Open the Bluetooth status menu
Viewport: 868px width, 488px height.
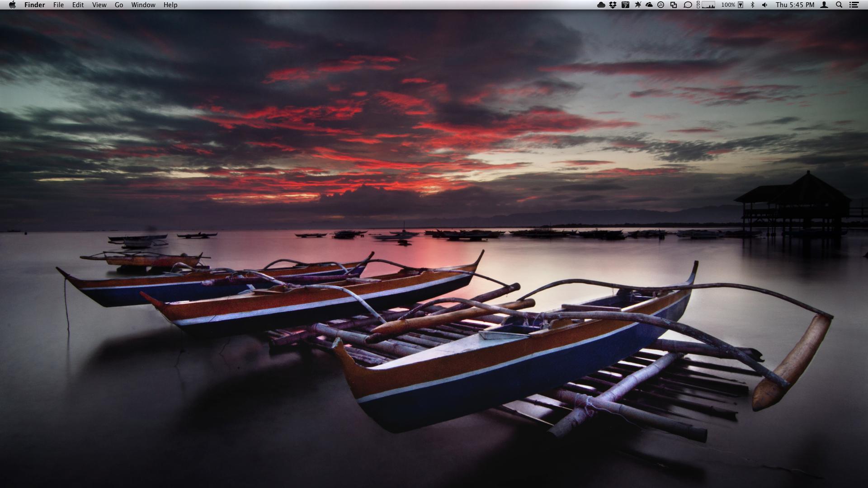(753, 5)
